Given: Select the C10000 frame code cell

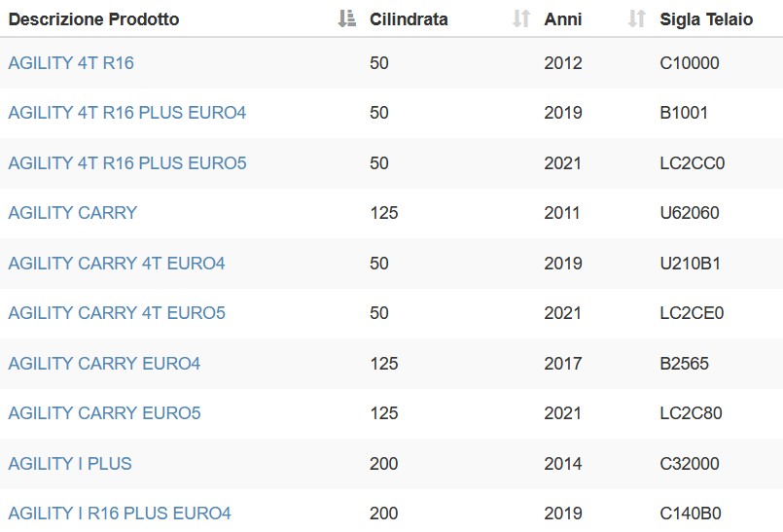Looking at the screenshot, I should (x=690, y=63).
